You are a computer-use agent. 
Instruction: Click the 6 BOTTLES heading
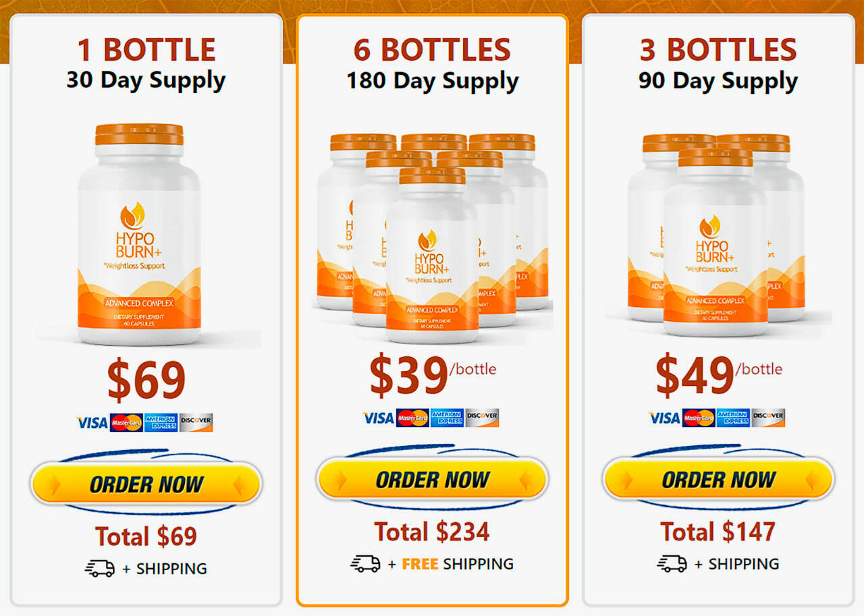(x=432, y=51)
